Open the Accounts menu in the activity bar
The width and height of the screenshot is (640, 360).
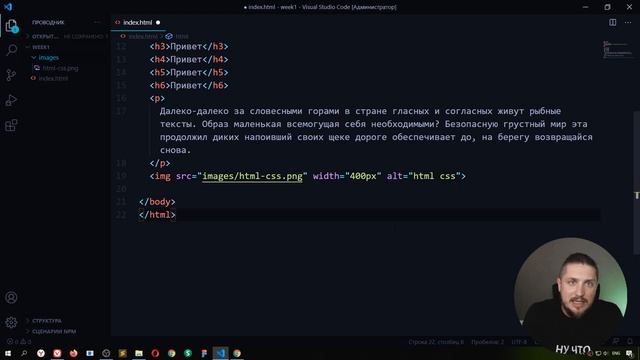tap(11, 298)
